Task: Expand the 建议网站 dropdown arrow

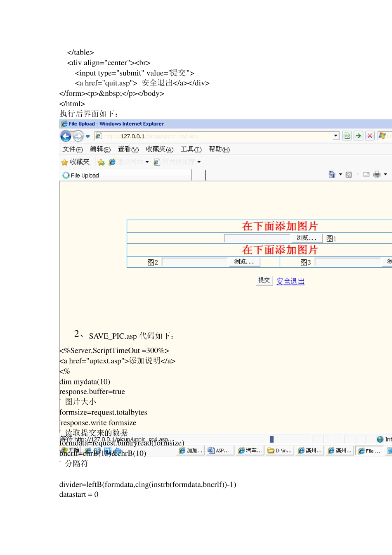Action: (147, 162)
